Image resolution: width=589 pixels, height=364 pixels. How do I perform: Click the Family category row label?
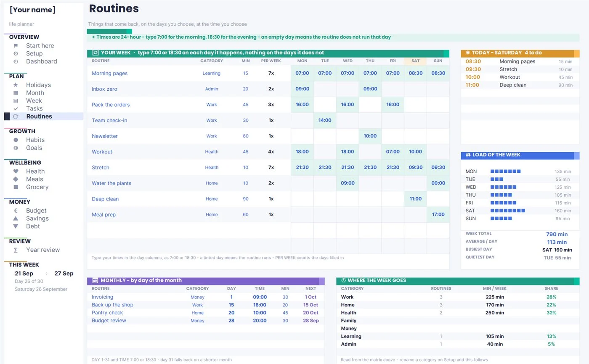tap(349, 321)
